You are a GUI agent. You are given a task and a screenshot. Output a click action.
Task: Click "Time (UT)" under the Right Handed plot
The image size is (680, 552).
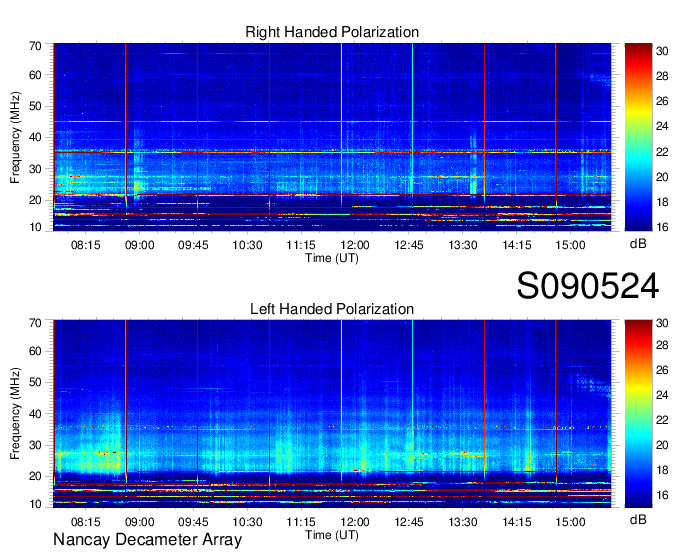332,258
